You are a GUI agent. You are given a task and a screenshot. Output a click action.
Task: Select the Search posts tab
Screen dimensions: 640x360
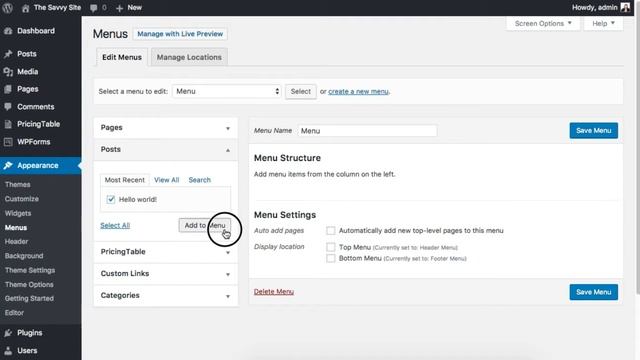[x=200, y=180]
